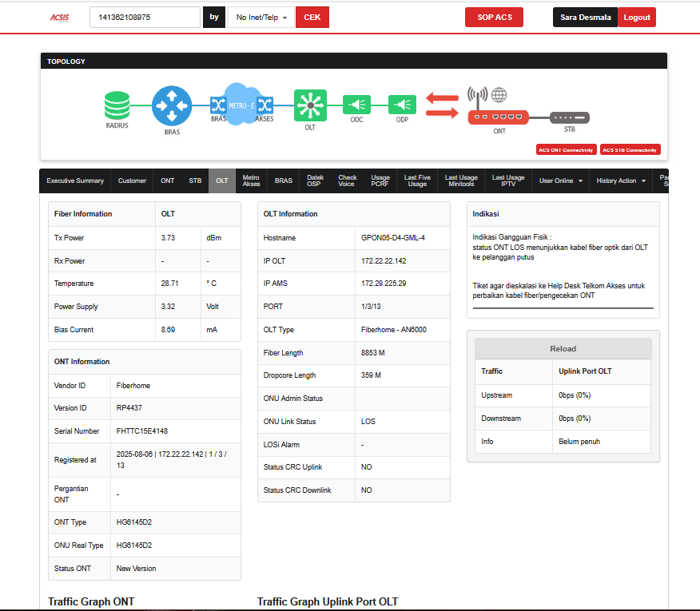The width and height of the screenshot is (700, 611).
Task: Click ONU Link Status value LOS
Action: tap(368, 422)
